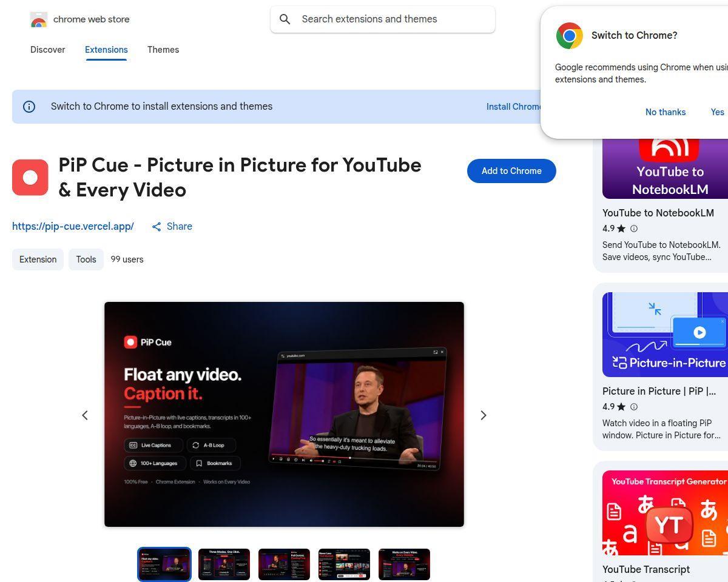Select the fourth screenshot thumbnail

pos(344,564)
